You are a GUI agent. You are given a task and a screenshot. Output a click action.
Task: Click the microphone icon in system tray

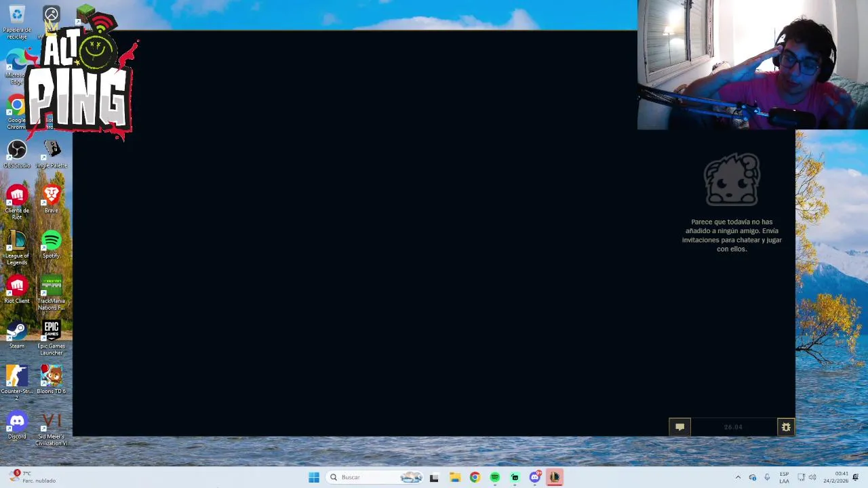767,477
